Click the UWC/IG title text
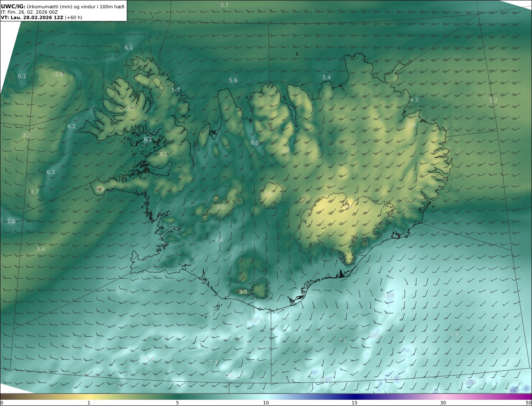 pos(13,6)
